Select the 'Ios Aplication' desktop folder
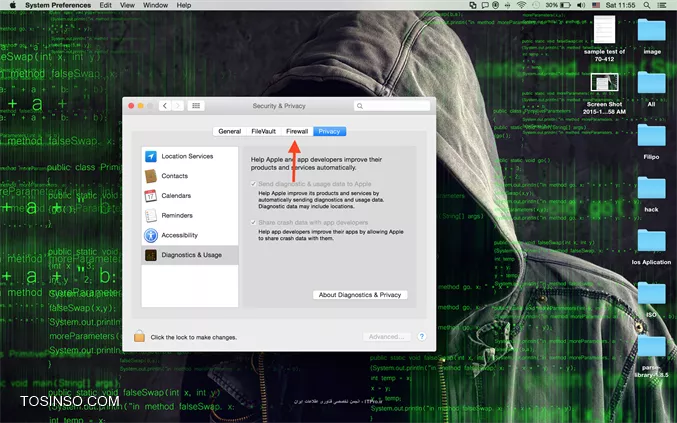Viewport: 677px width, 423px height. click(652, 240)
